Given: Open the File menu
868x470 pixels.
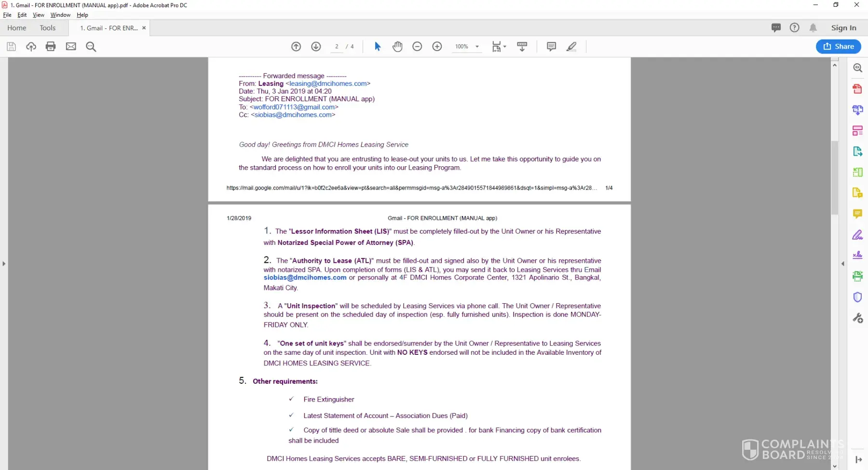Looking at the screenshot, I should 7,15.
